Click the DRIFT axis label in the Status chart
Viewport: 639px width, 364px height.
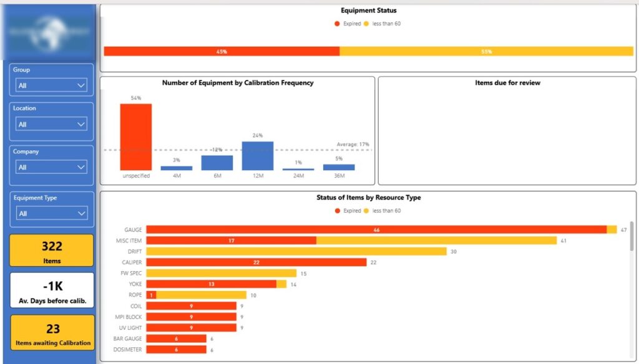pyautogui.click(x=135, y=251)
